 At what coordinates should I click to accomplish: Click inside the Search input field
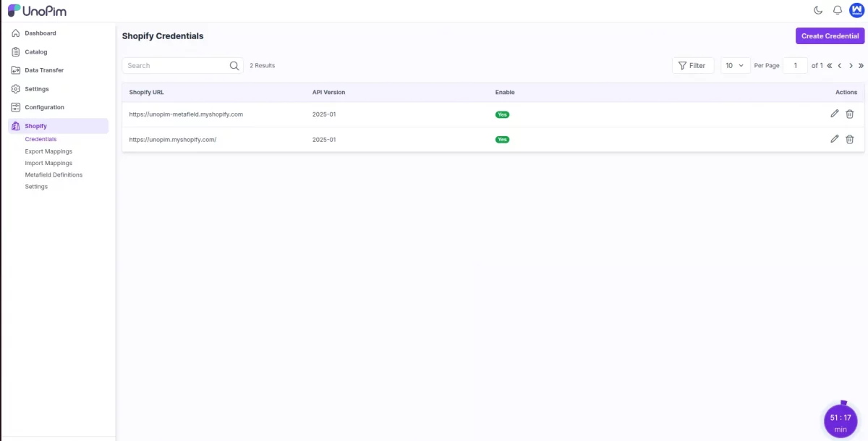pyautogui.click(x=174, y=65)
